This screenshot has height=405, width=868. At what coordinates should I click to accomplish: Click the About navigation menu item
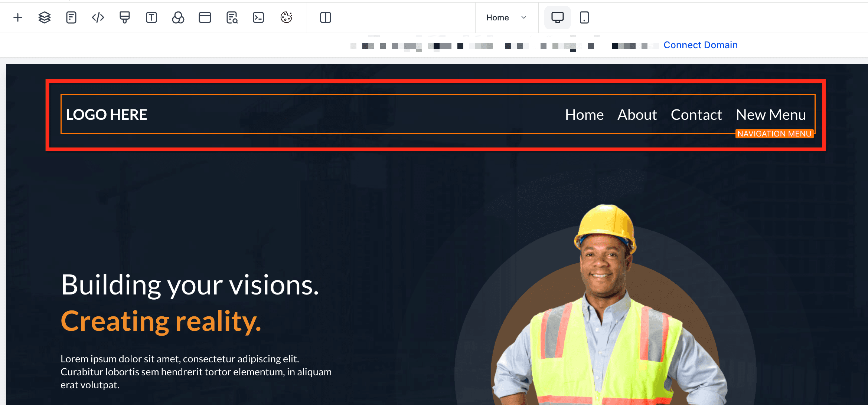click(637, 115)
